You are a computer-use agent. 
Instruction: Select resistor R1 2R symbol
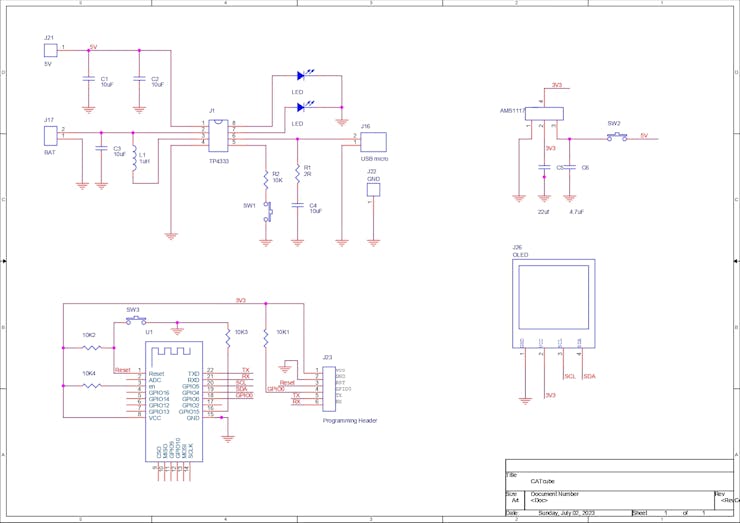(297, 173)
